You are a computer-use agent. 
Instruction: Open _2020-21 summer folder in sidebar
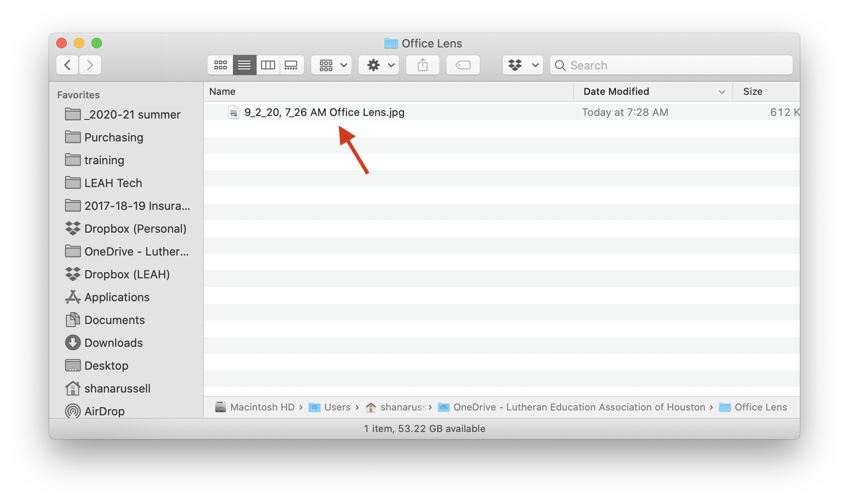click(127, 115)
